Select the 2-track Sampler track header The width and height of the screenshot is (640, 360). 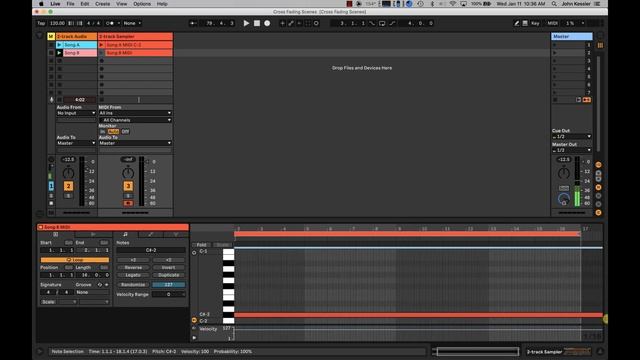pyautogui.click(x=135, y=36)
